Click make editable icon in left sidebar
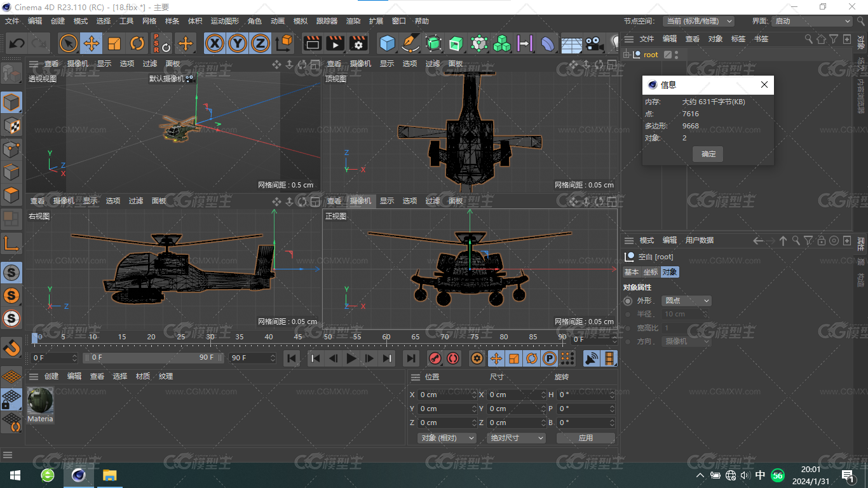The height and width of the screenshot is (488, 868). (11, 74)
